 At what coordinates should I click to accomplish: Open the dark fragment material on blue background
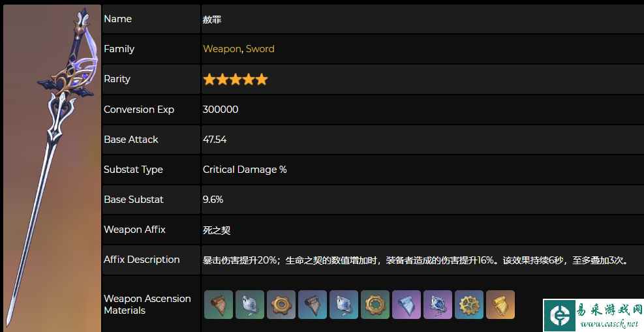312,305
